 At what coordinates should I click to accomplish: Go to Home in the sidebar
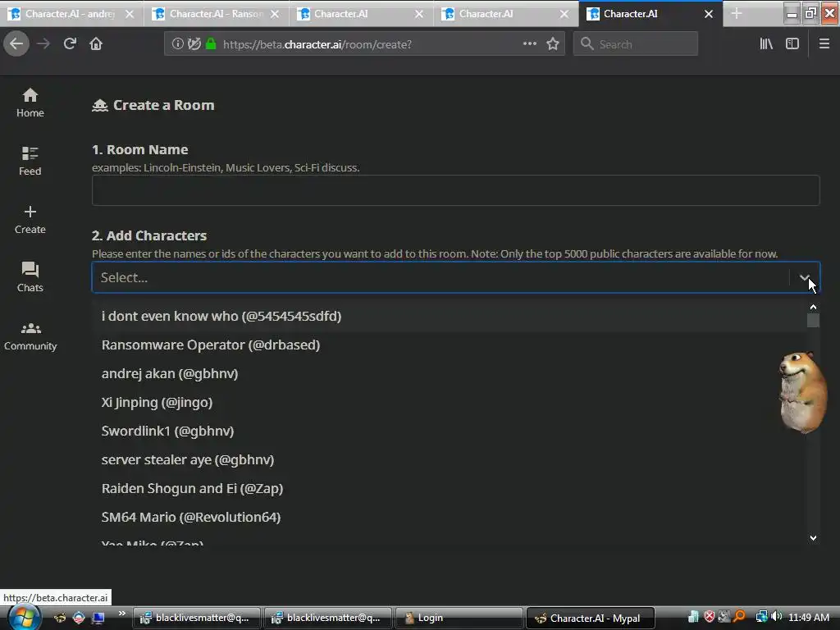[x=30, y=103]
